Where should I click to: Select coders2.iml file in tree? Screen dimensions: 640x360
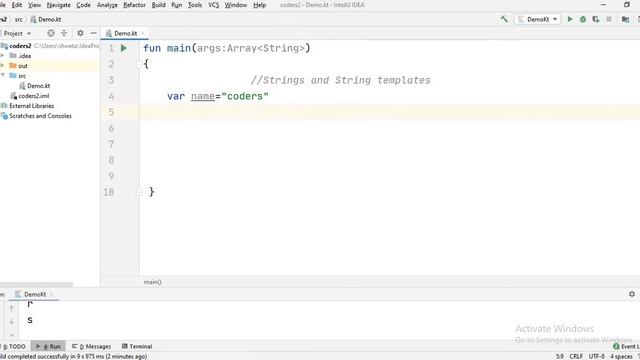[30, 96]
